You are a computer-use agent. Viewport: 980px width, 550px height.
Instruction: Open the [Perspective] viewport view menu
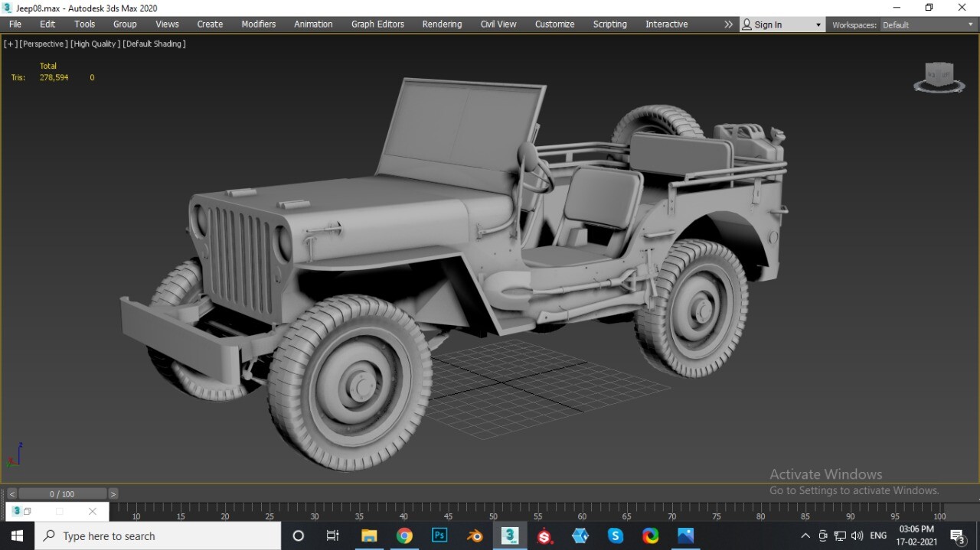pyautogui.click(x=44, y=44)
